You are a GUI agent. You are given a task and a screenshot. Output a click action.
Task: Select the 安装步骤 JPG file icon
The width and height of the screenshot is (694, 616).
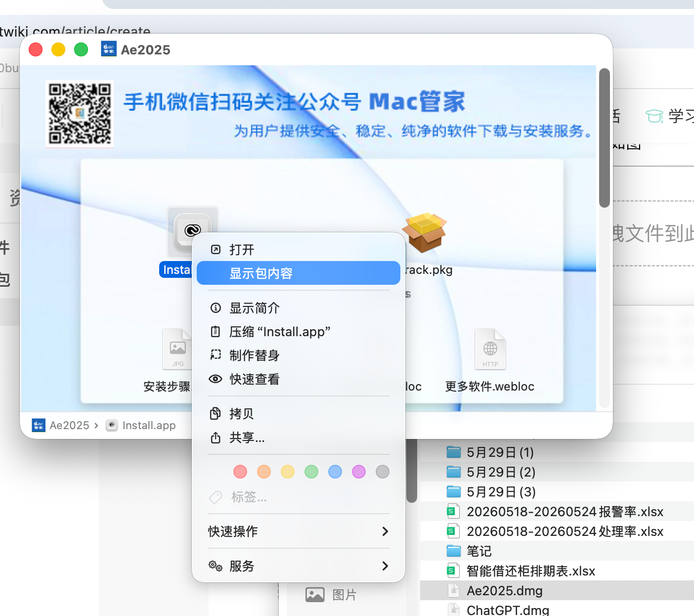pos(177,349)
